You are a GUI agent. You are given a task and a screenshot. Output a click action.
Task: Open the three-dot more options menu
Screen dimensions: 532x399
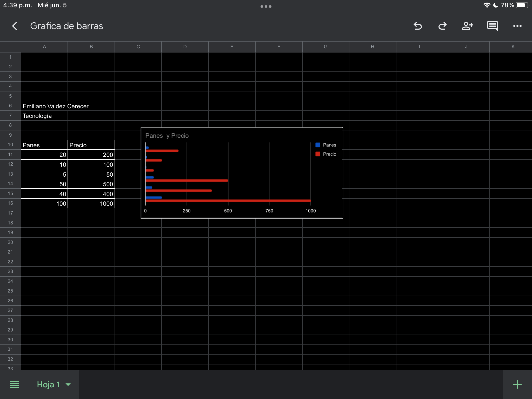tap(517, 26)
